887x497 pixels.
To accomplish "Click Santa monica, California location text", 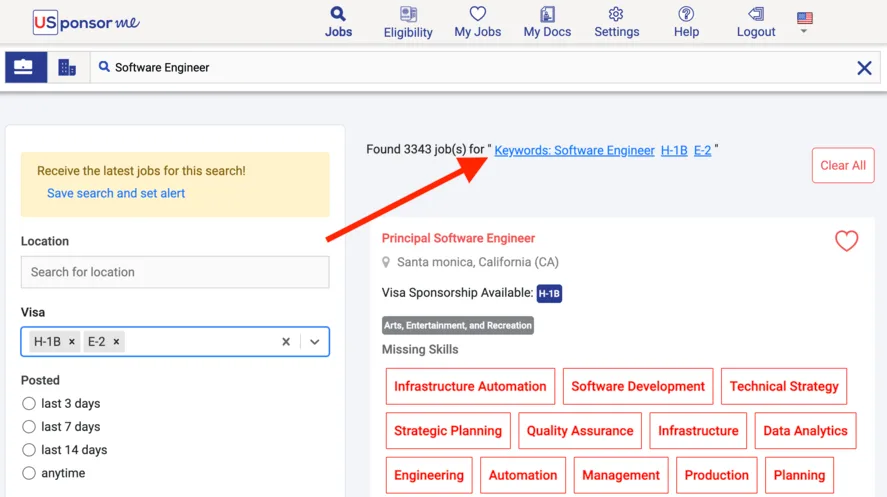I will [x=477, y=262].
